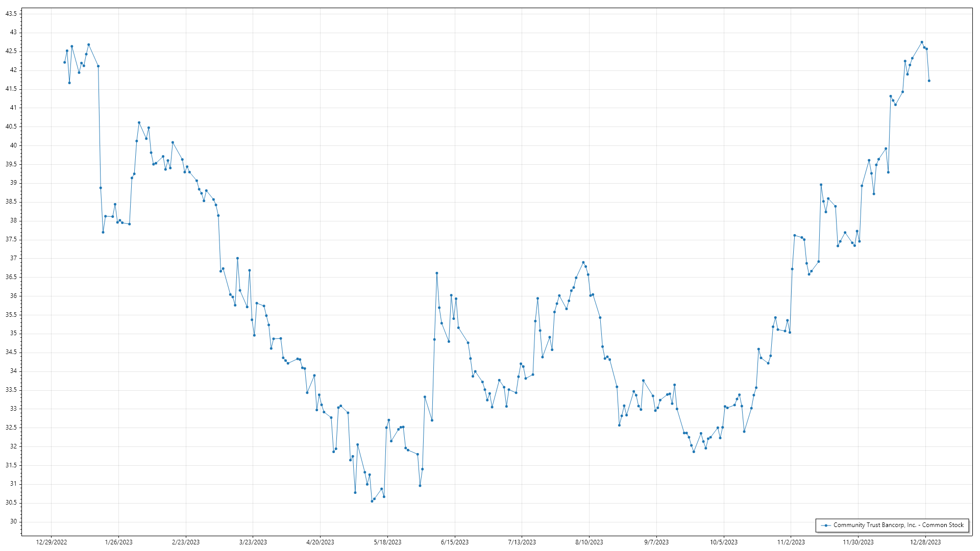Click the highest data point near 12/28/2023

tap(922, 42)
